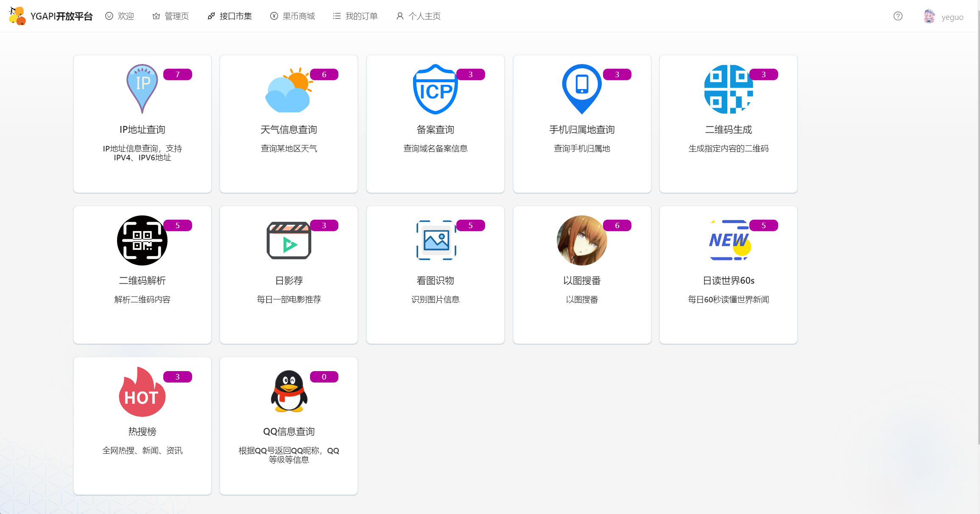Click the movie clapperboard icon
This screenshot has height=514, width=980.
pyautogui.click(x=288, y=240)
